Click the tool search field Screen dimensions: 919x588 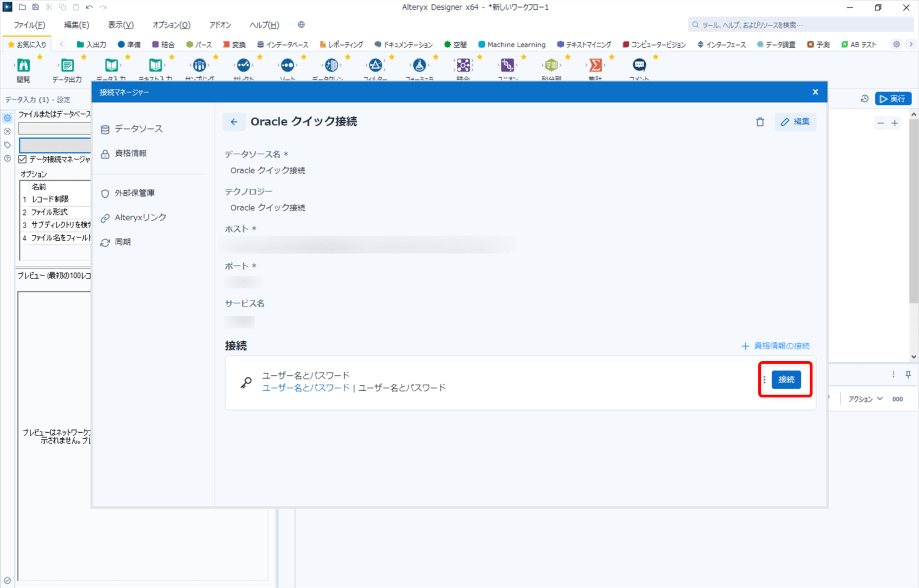click(800, 25)
